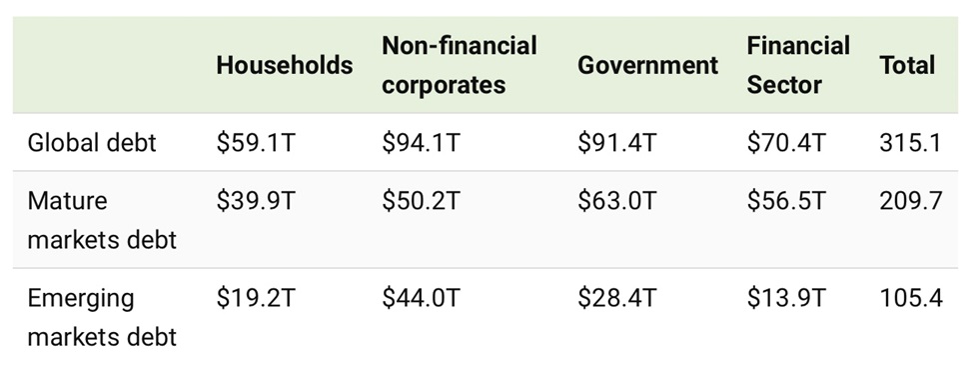Click the $44.0T emerging corporates cell
The width and height of the screenshot is (980, 369).
coord(421,298)
